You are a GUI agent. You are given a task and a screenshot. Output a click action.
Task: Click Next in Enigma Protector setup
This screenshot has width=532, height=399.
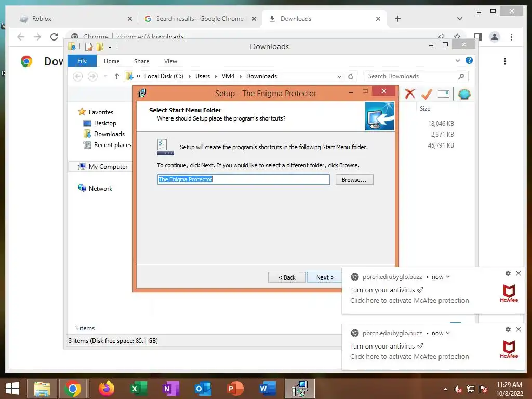pos(325,277)
